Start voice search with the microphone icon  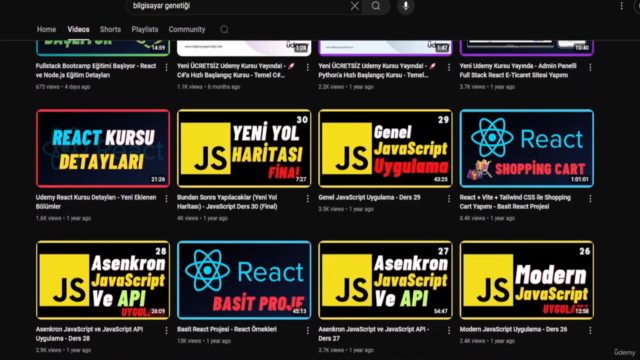click(x=406, y=6)
